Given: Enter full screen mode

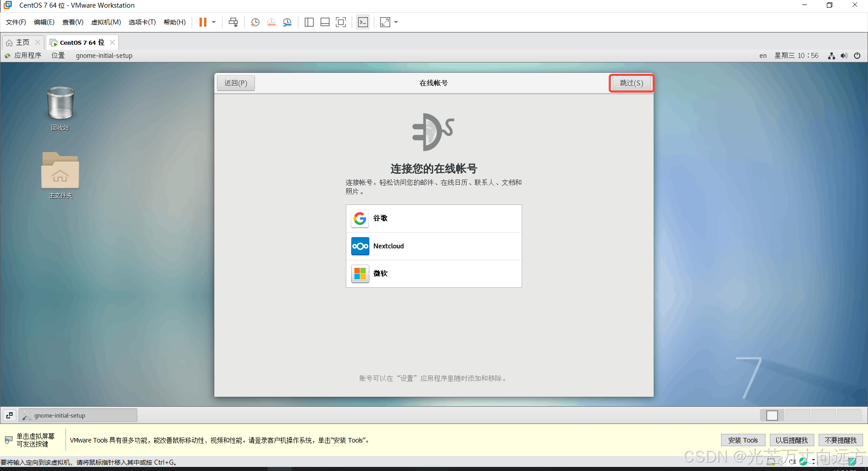Looking at the screenshot, I should click(x=341, y=22).
